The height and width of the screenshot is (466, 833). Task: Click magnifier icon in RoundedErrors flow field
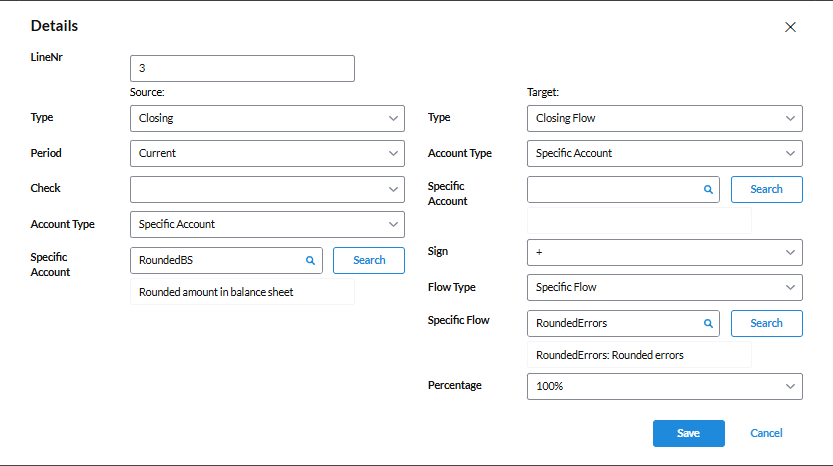[x=708, y=323]
